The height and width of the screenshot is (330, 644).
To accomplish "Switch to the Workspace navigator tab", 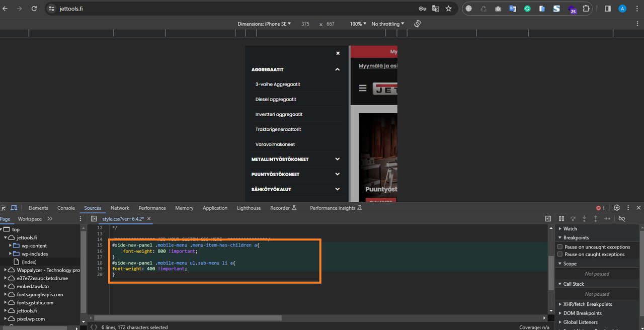I will click(x=30, y=219).
